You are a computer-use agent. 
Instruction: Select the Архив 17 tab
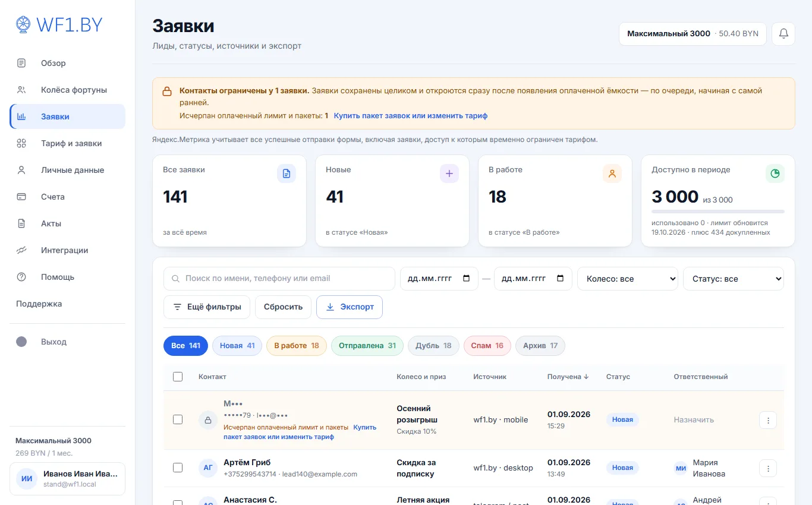540,346
